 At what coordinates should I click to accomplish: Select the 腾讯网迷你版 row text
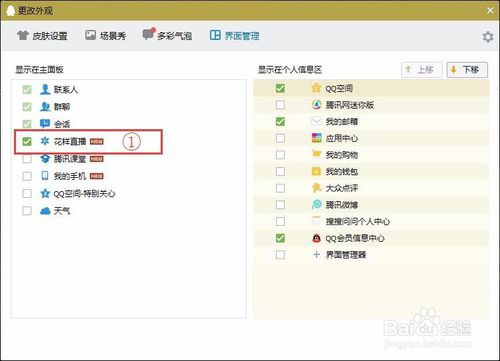click(x=350, y=105)
